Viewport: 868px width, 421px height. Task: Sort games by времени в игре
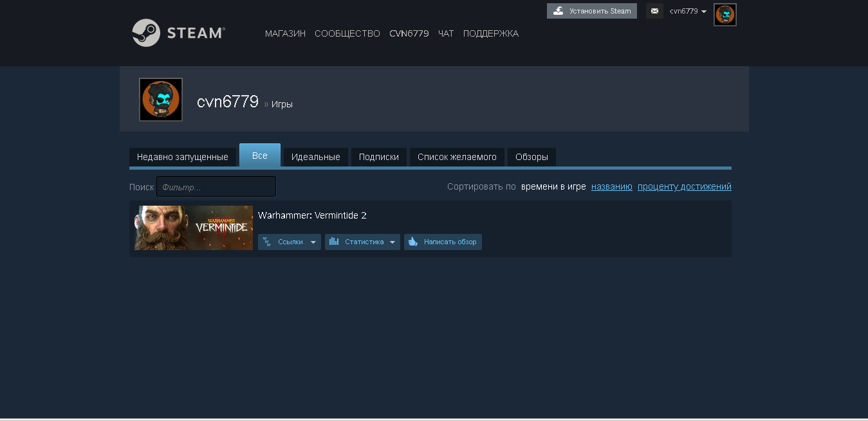point(553,187)
